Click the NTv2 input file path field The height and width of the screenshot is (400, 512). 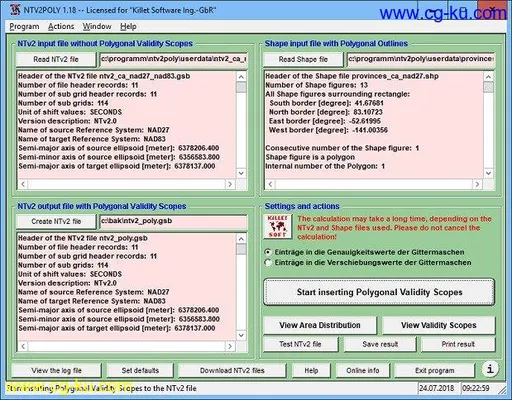click(173, 59)
